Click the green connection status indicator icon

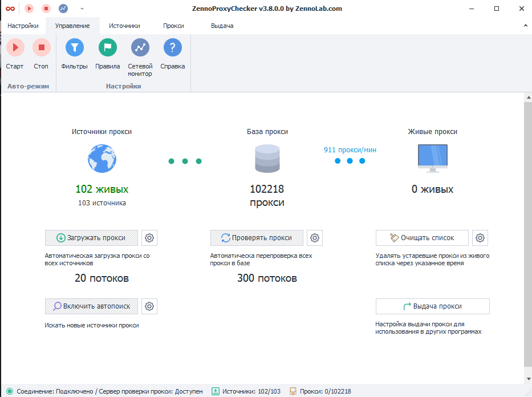coord(10,391)
